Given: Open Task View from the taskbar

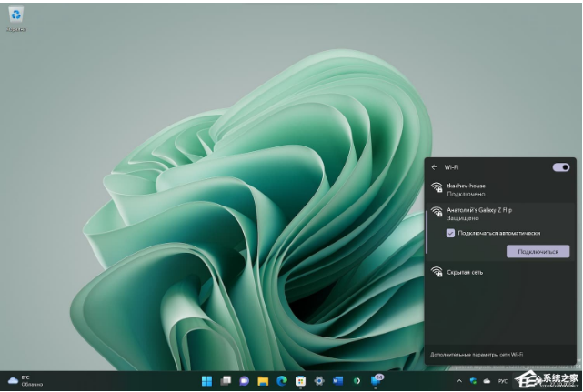Looking at the screenshot, I should point(226,380).
